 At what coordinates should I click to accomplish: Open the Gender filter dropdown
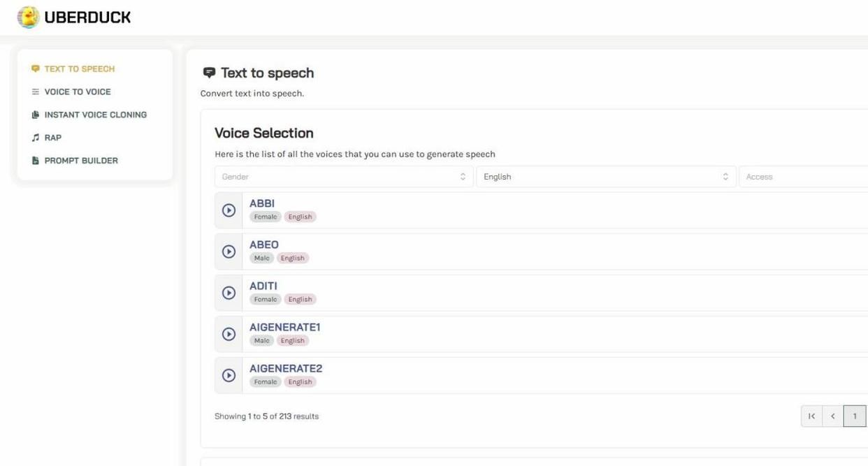(x=343, y=177)
